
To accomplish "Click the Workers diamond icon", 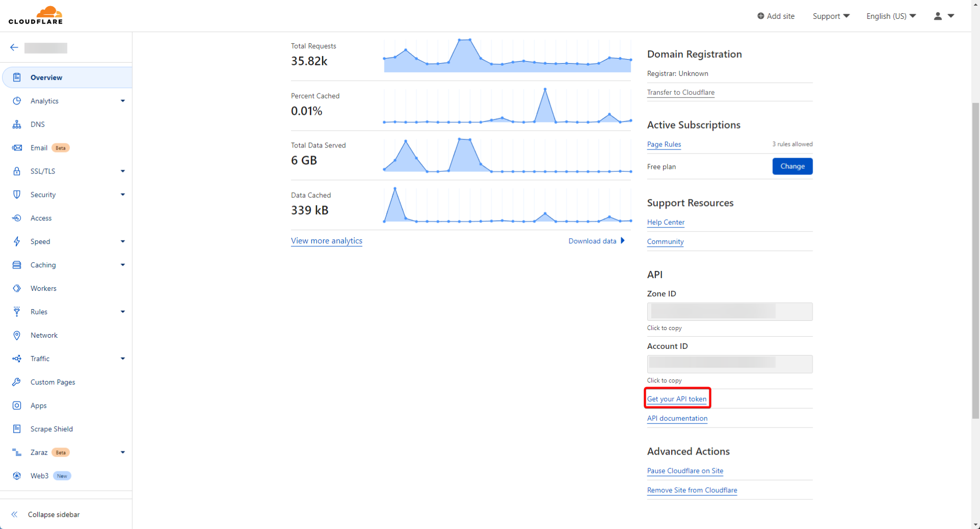I will pyautogui.click(x=17, y=288).
